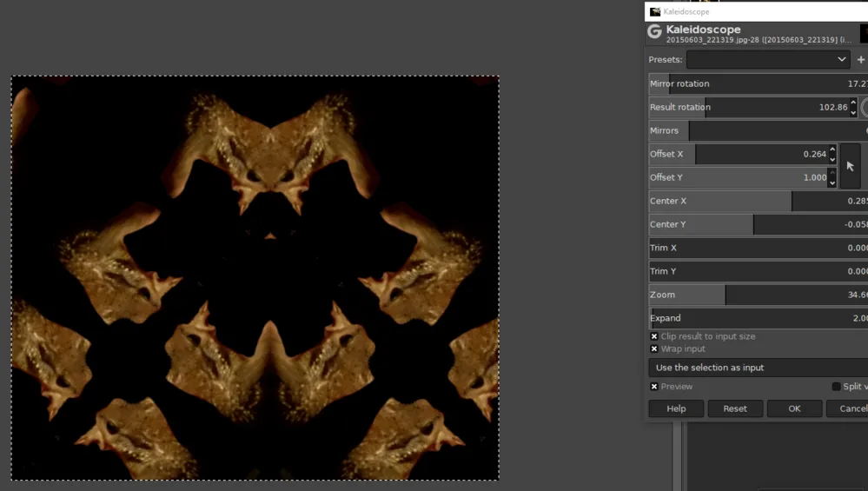
Task: Click the Center X slider
Action: [x=759, y=201]
